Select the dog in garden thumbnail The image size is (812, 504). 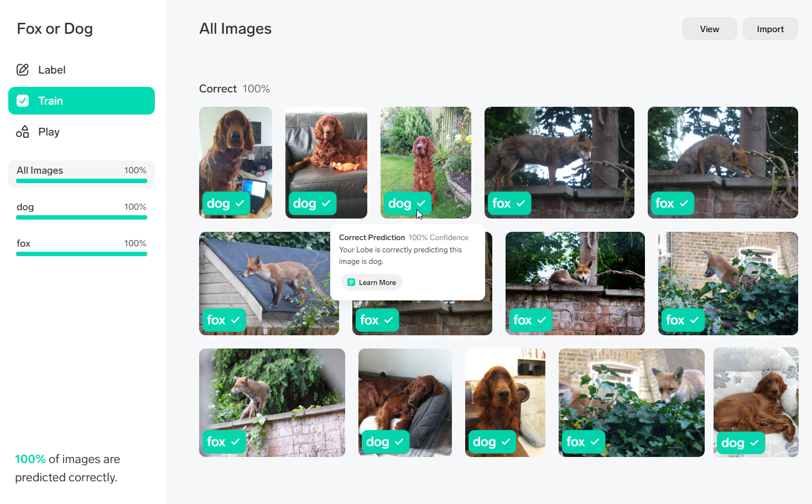tap(426, 163)
